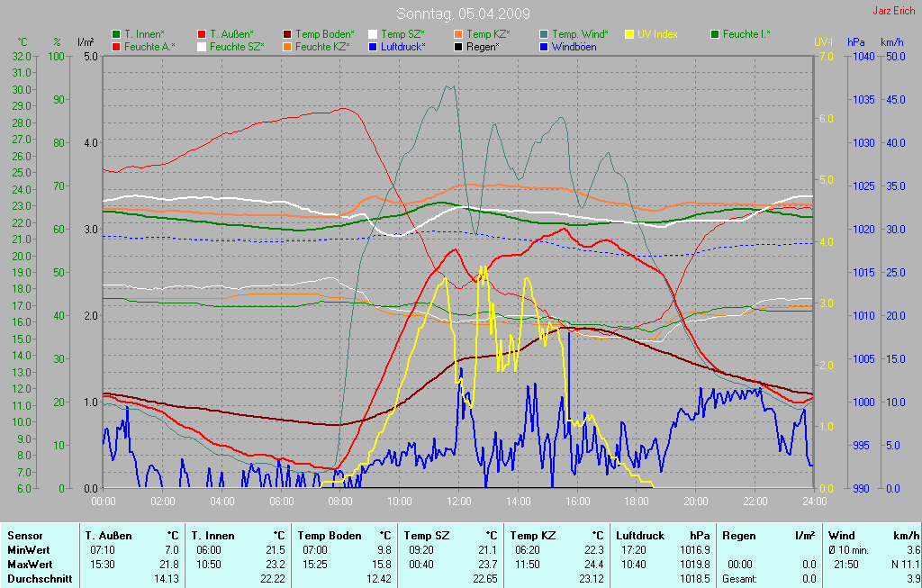
Task: Click the green Feuchte I. legend swatch
Action: click(715, 35)
